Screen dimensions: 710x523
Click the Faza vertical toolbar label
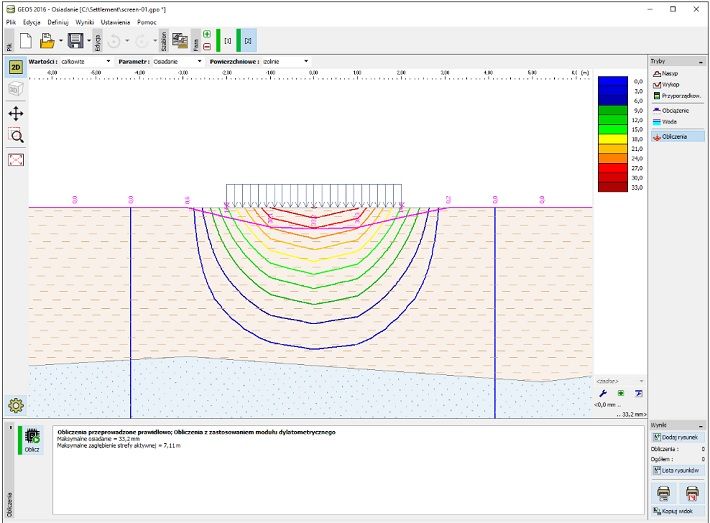click(196, 43)
